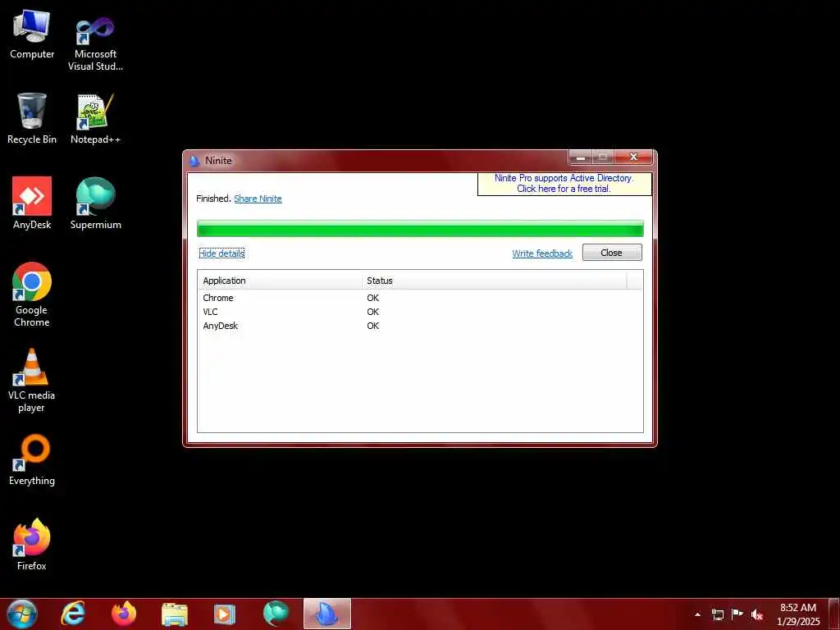Click the Ninite taskbar button
Screen dimensions: 840x630
(326, 614)
